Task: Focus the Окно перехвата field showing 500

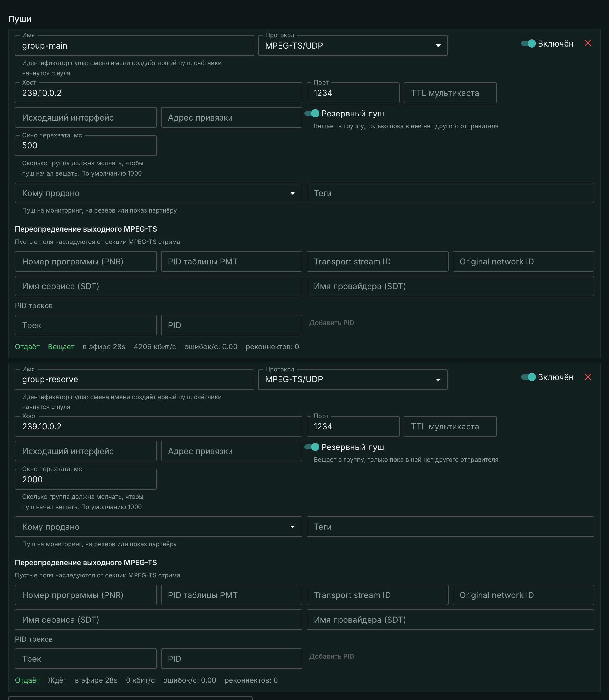Action: [x=86, y=146]
